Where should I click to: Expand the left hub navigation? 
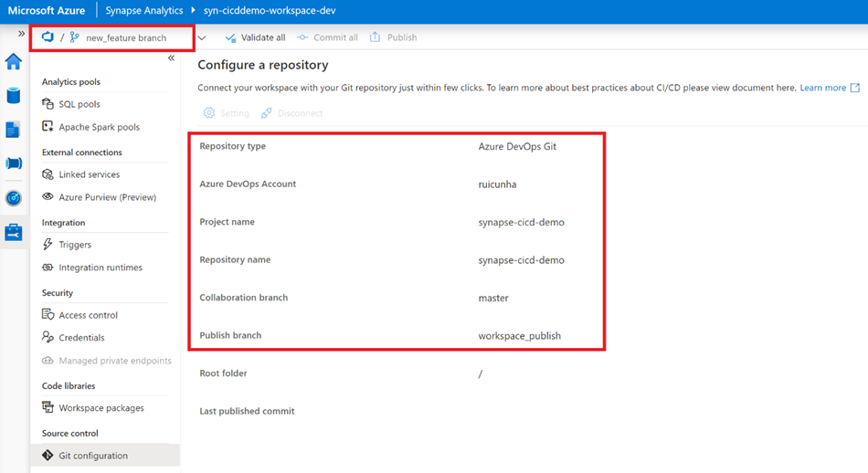point(21,34)
